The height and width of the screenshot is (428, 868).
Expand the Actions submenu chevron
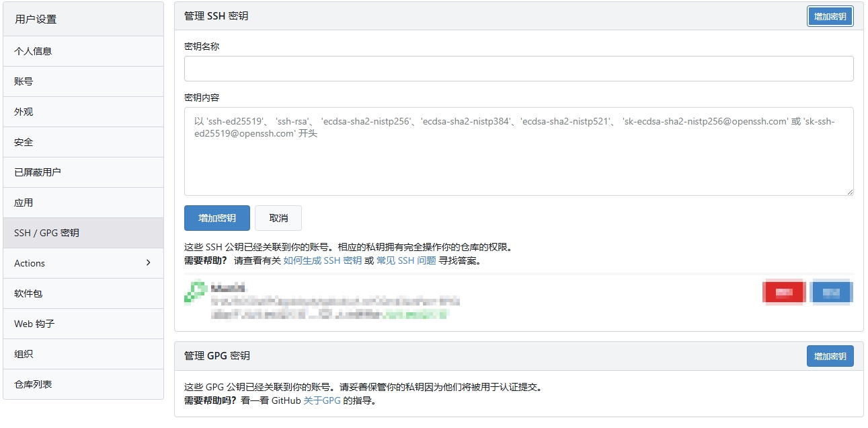click(x=149, y=262)
